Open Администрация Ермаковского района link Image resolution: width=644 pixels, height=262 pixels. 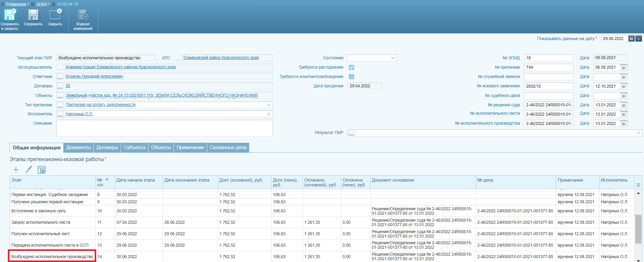click(121, 67)
